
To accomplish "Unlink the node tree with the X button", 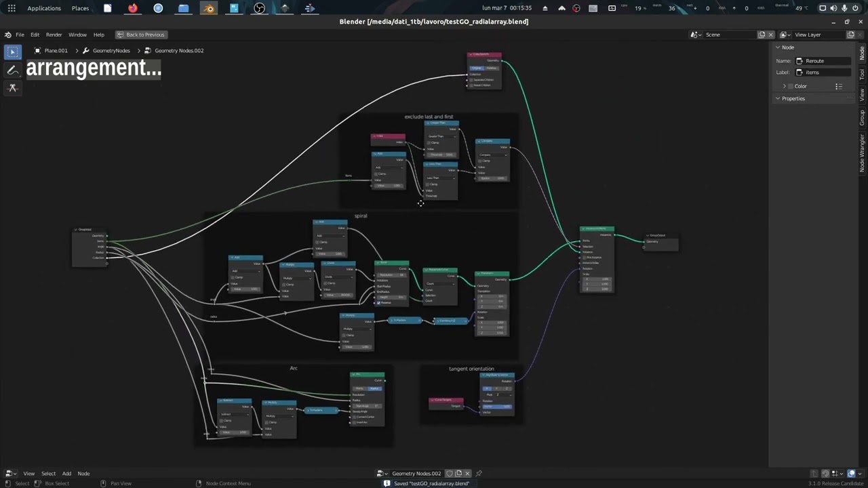I will 467,473.
